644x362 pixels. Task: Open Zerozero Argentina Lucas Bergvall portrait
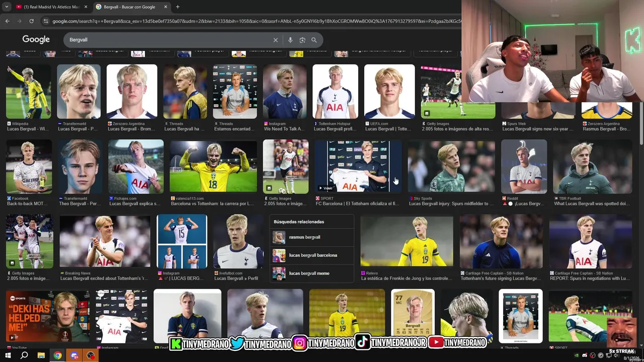(x=132, y=92)
